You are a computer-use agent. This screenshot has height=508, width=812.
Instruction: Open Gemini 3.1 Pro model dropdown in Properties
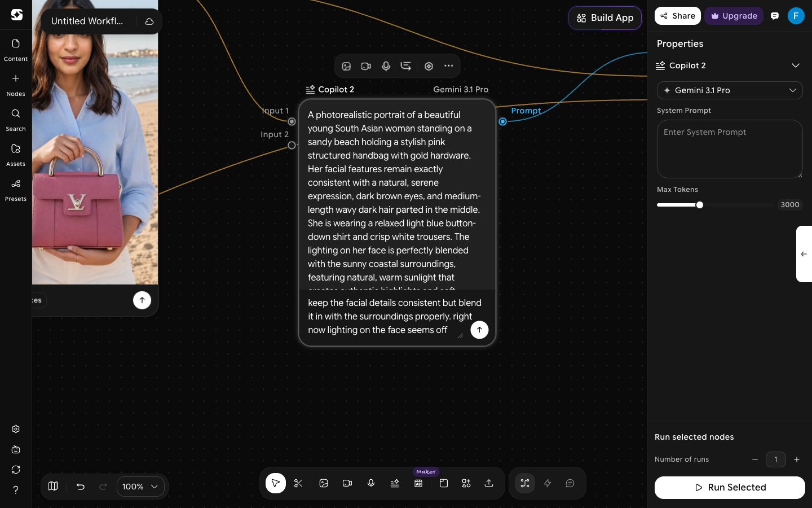pos(730,90)
